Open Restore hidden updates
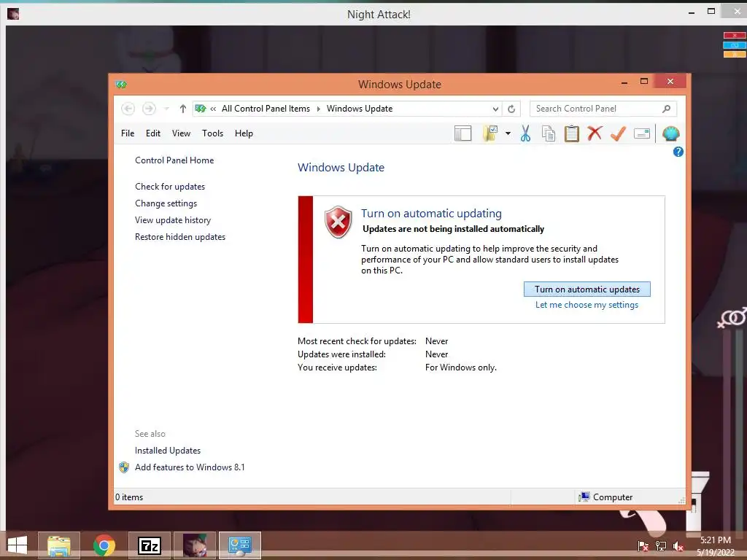 180,237
